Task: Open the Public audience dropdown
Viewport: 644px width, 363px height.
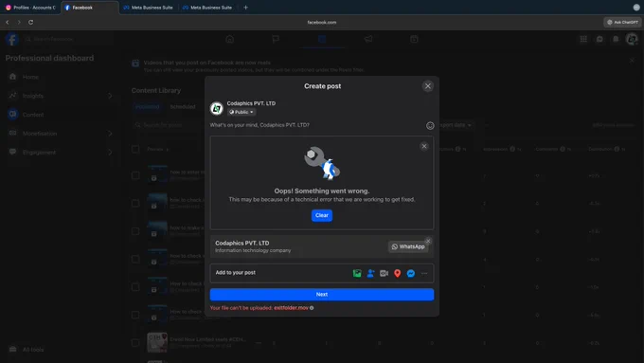Action: click(x=241, y=112)
